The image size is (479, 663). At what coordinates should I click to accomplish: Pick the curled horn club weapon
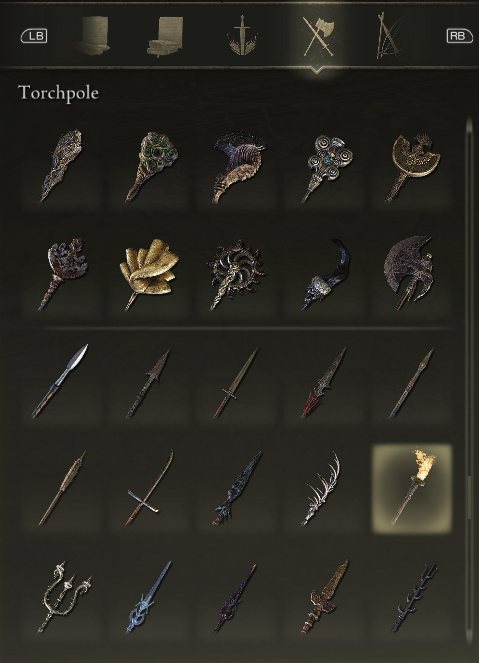click(x=238, y=167)
